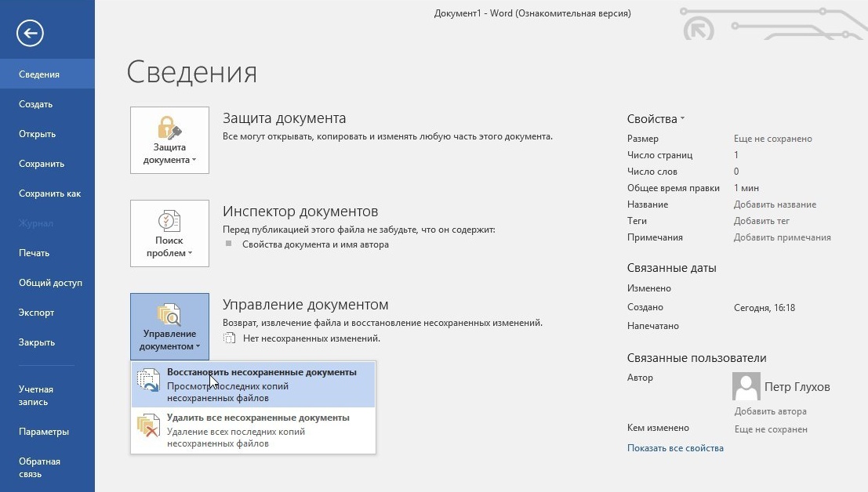
Task: Click the 'Число слов' label
Action: [652, 172]
